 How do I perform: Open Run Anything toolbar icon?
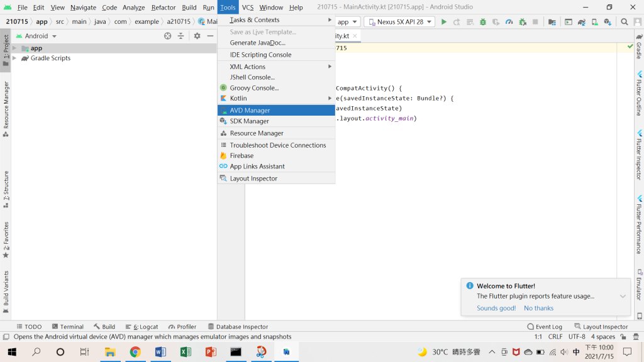click(x=569, y=22)
